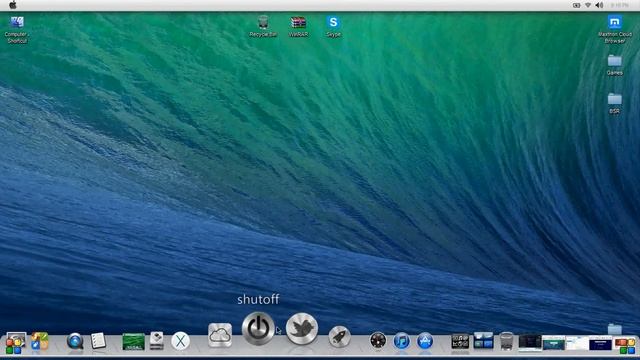The width and height of the screenshot is (640, 360).
Task: Open the Computer Shortcut desktop icon
Action: point(17,29)
